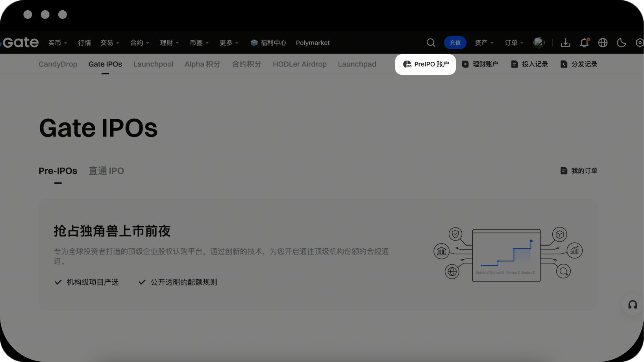Expand the 合约 dropdown
This screenshot has width=644, height=362.
point(140,42)
